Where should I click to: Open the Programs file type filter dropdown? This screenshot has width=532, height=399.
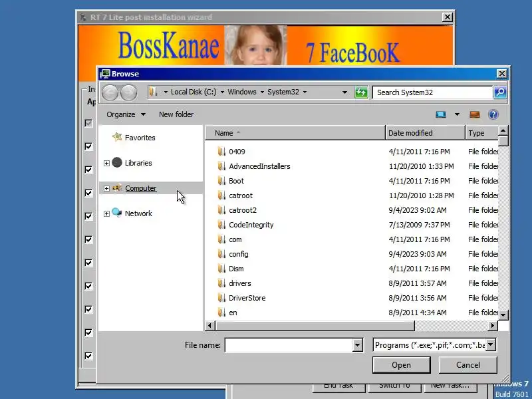[490, 345]
